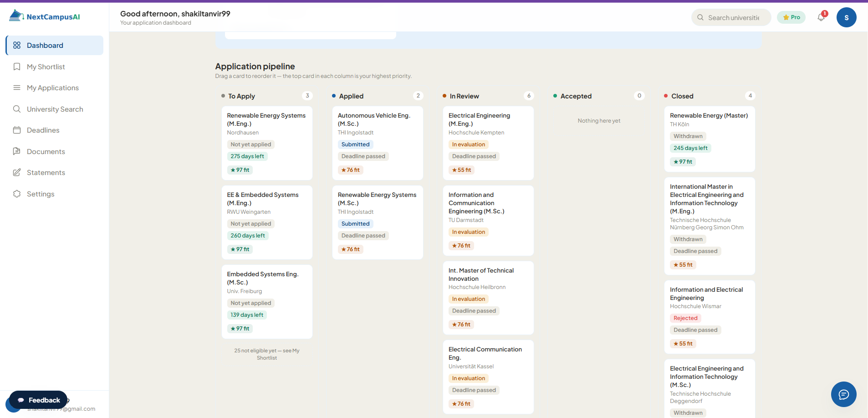The height and width of the screenshot is (418, 868).
Task: Click the To Apply count badge 3
Action: 307,96
